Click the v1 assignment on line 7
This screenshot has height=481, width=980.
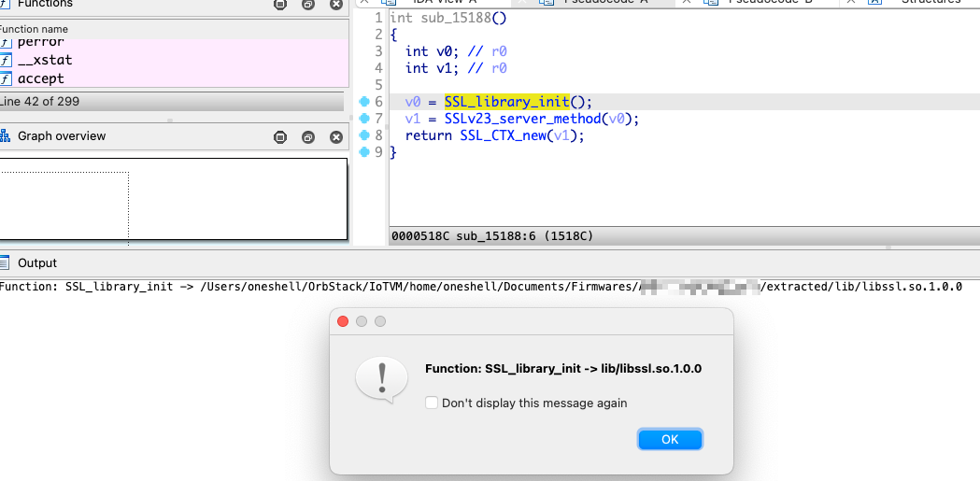pyautogui.click(x=413, y=119)
